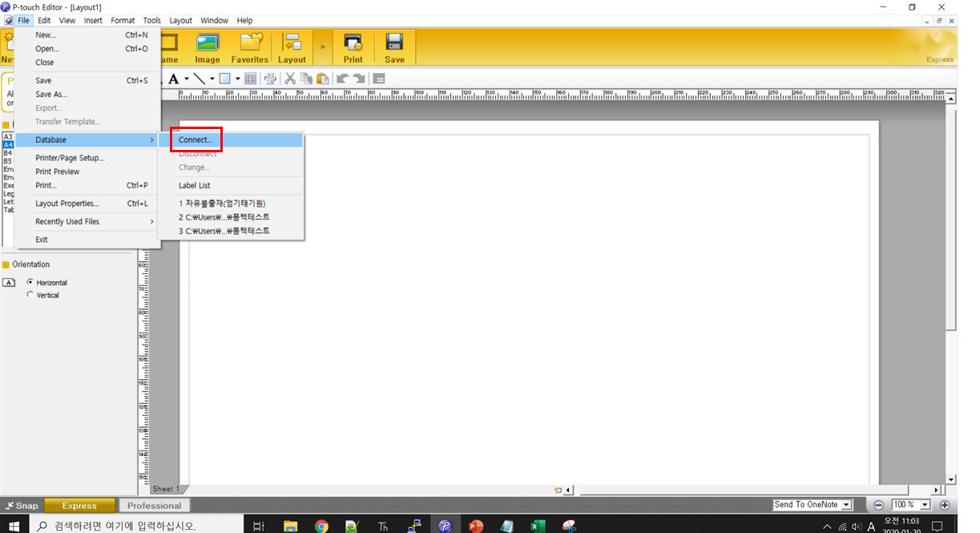Open PowerPoint from the taskbar
The height and width of the screenshot is (533, 980).
tap(476, 526)
